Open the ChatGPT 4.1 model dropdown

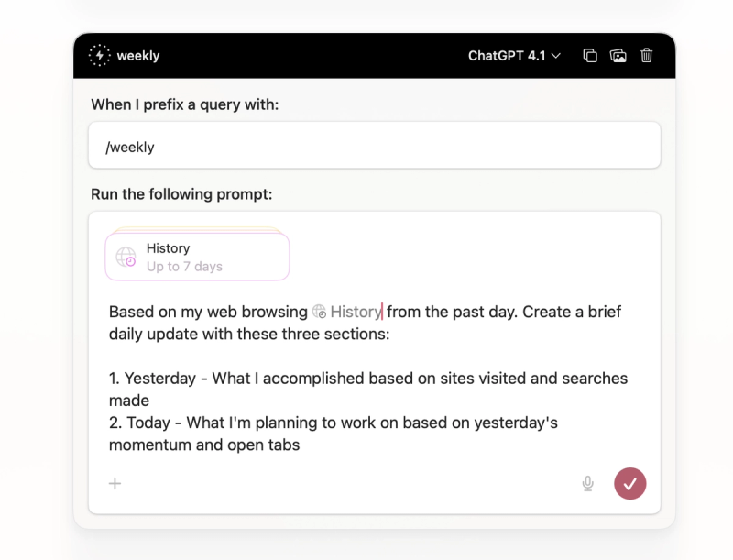514,56
